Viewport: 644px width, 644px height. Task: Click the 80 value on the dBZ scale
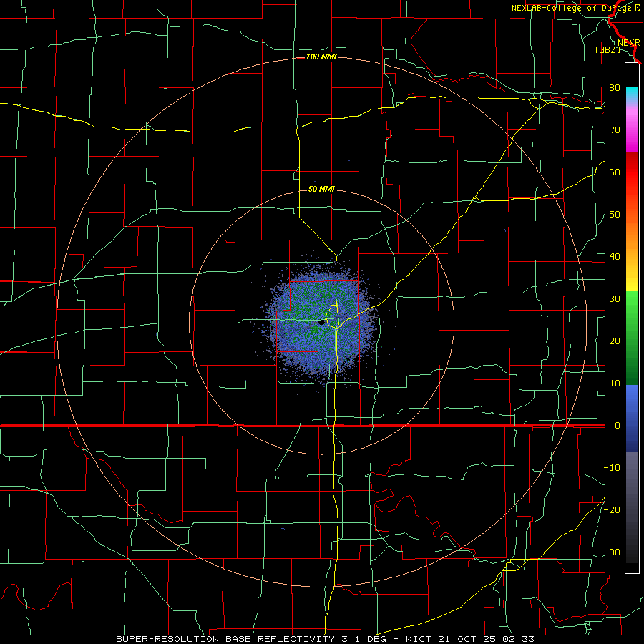coord(615,87)
